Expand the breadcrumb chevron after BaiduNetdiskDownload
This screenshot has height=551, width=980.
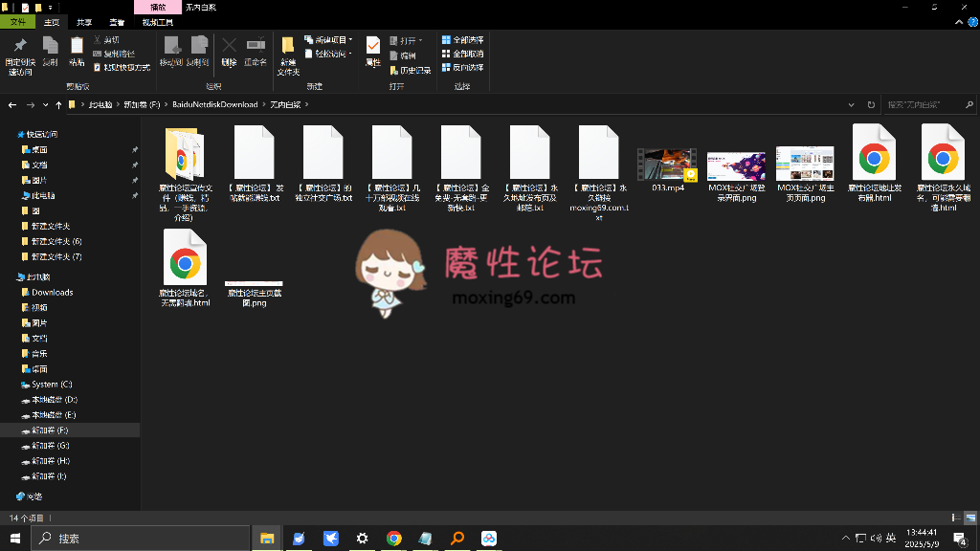point(264,104)
